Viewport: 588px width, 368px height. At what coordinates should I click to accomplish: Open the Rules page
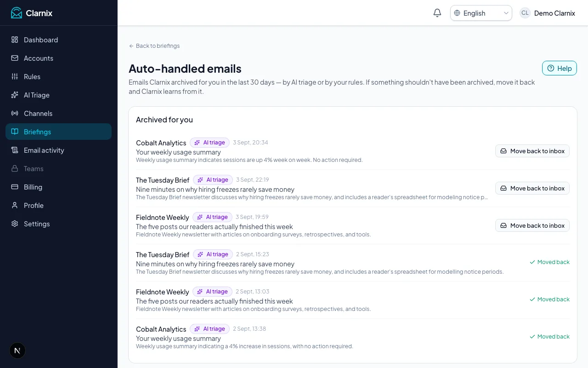click(58, 76)
